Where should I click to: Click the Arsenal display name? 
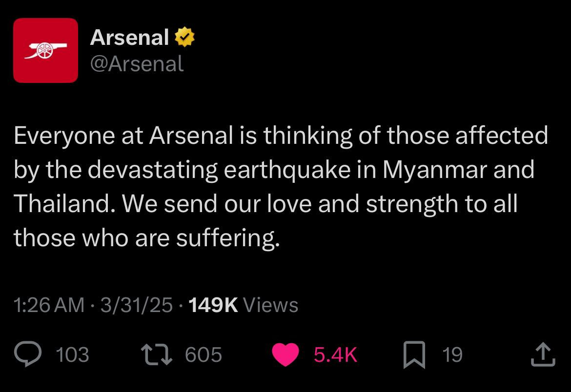129,38
